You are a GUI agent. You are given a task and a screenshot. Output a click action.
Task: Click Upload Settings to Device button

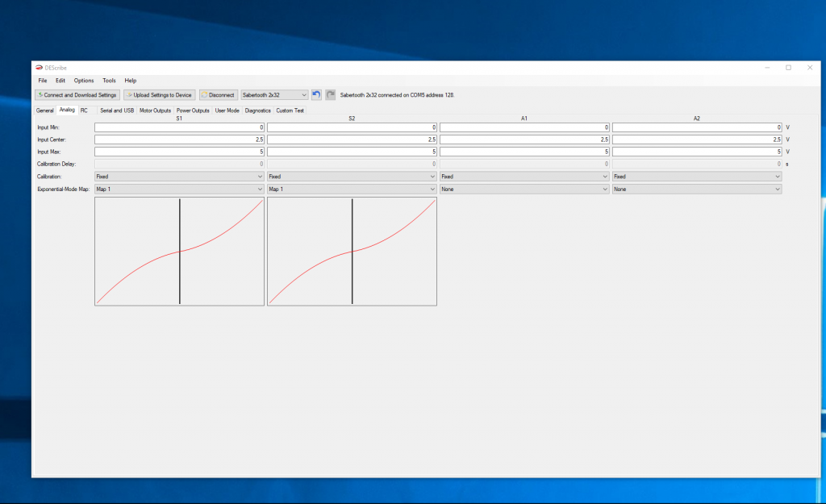[160, 95]
